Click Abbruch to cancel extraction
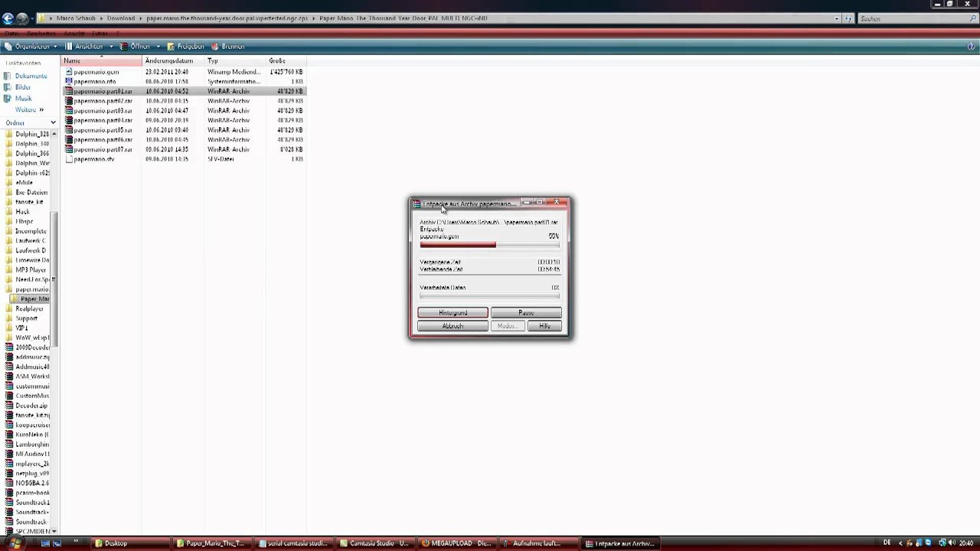The width and height of the screenshot is (980, 551). pyautogui.click(x=452, y=326)
